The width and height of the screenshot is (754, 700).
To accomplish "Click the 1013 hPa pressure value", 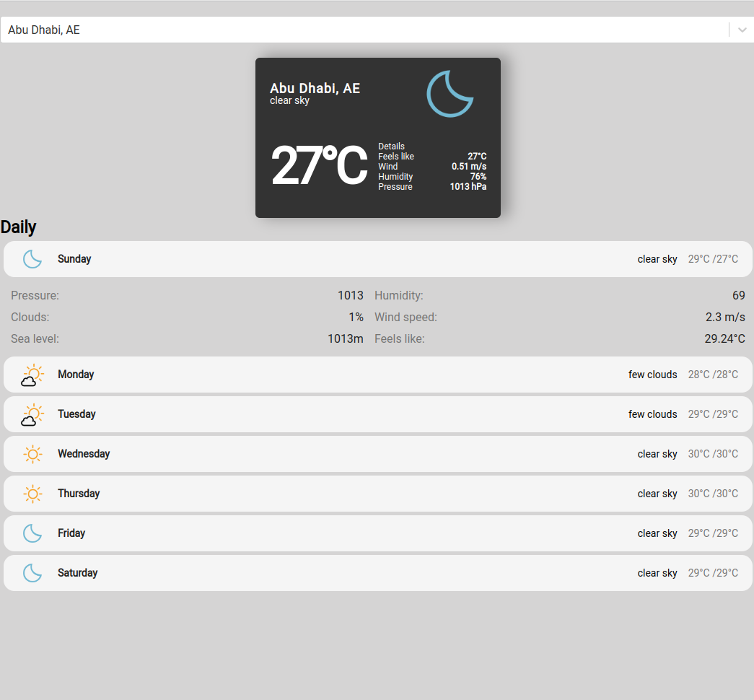I will pyautogui.click(x=468, y=187).
